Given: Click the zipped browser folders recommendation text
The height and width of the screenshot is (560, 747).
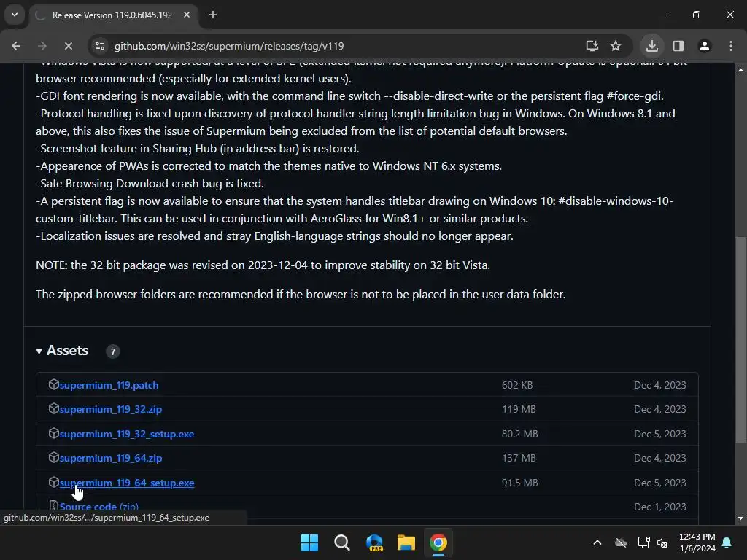Looking at the screenshot, I should point(301,295).
